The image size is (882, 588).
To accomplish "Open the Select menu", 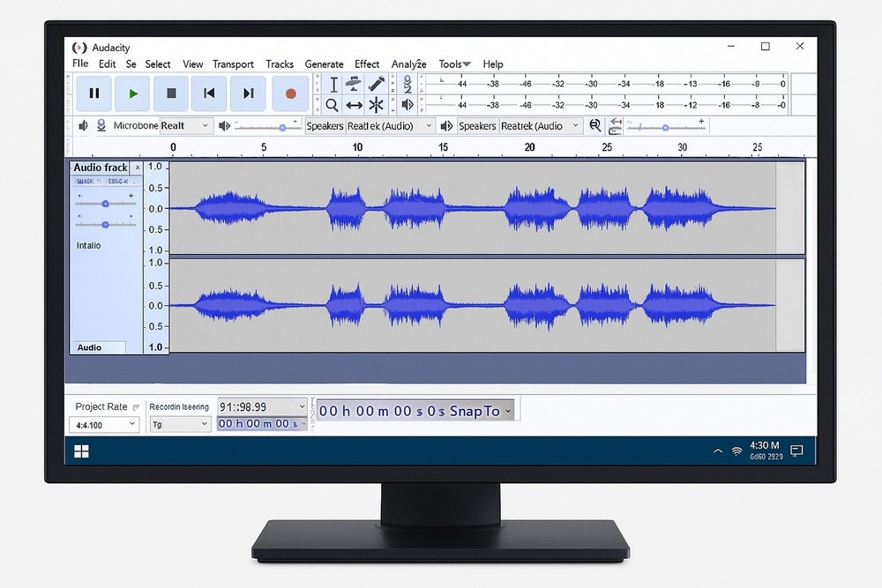I will click(x=158, y=64).
